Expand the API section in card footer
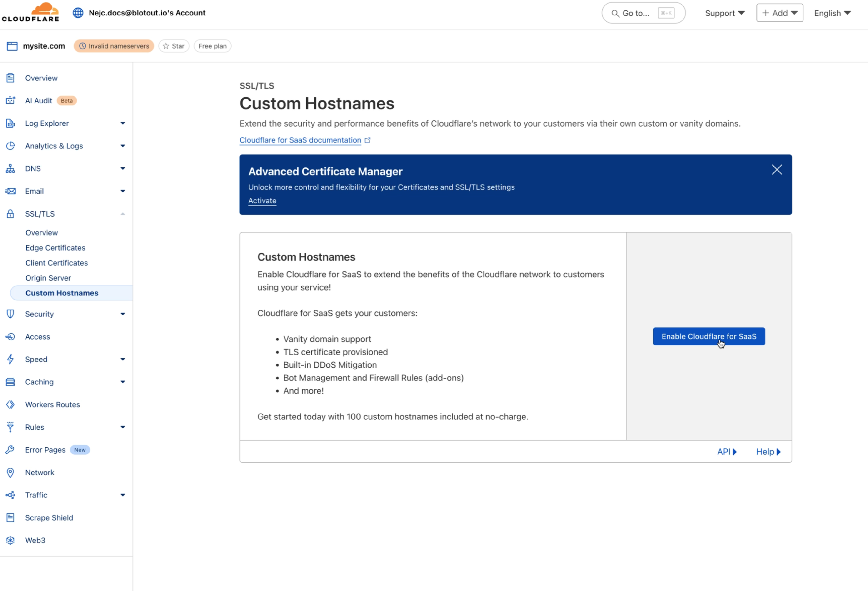The height and width of the screenshot is (591, 868). tap(726, 452)
